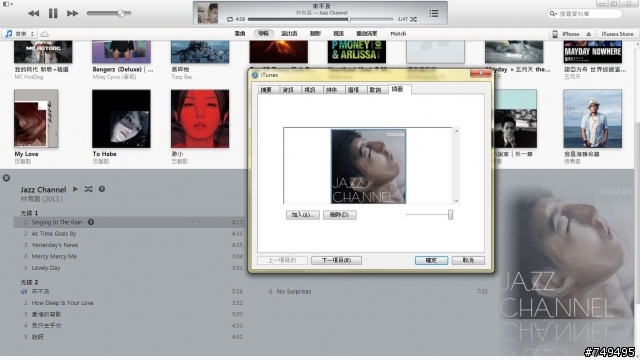Pause the currently playing song

point(53,13)
